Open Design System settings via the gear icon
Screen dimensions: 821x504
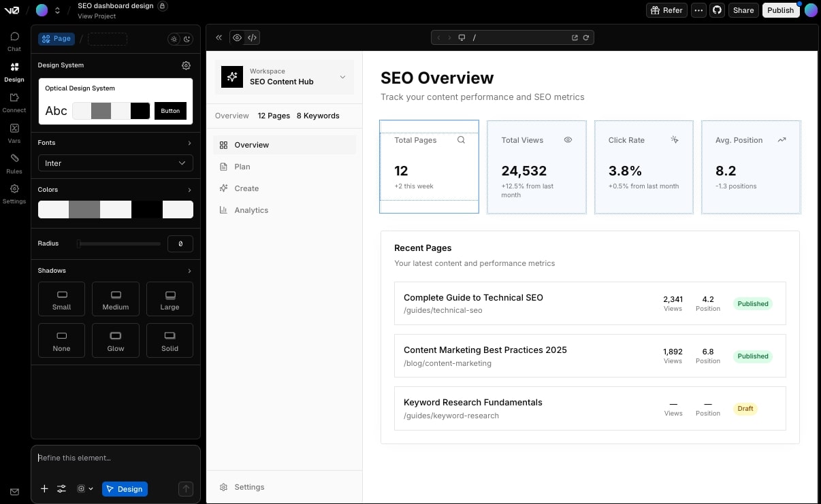point(186,65)
